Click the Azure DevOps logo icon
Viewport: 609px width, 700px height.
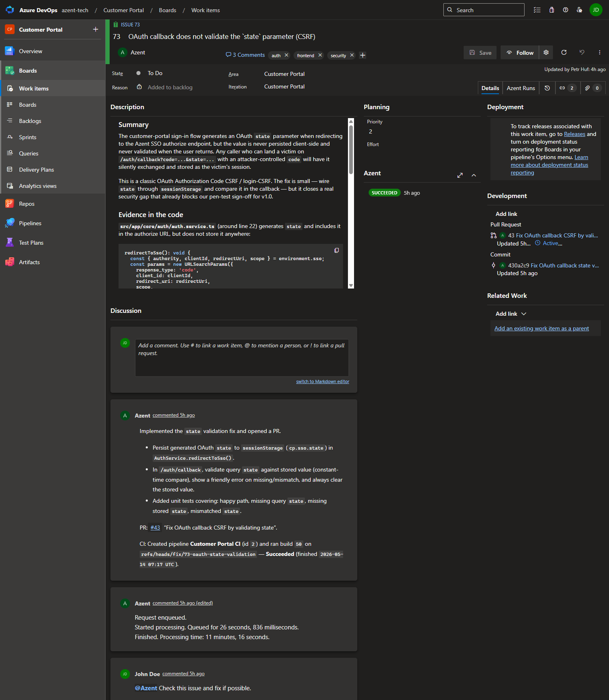(10, 10)
